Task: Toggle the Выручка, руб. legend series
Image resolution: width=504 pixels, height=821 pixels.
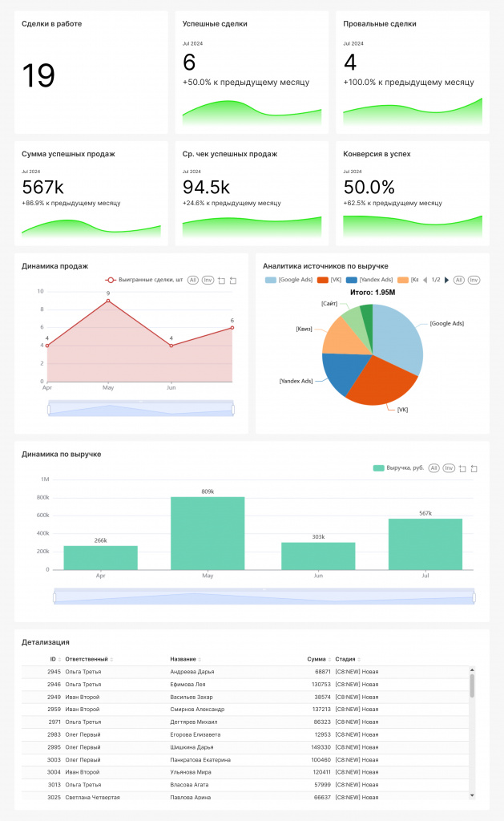Action: [x=398, y=468]
